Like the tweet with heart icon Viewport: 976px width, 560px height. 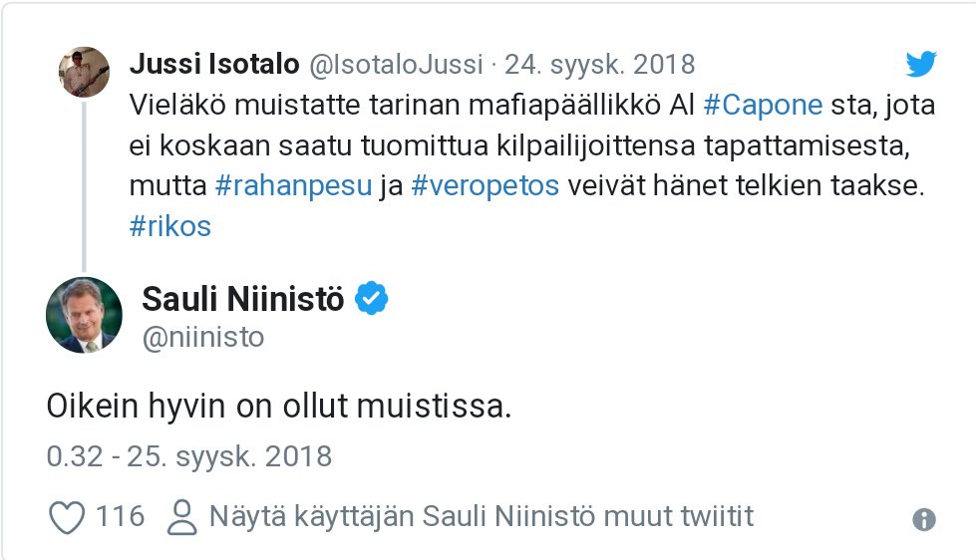point(67,518)
